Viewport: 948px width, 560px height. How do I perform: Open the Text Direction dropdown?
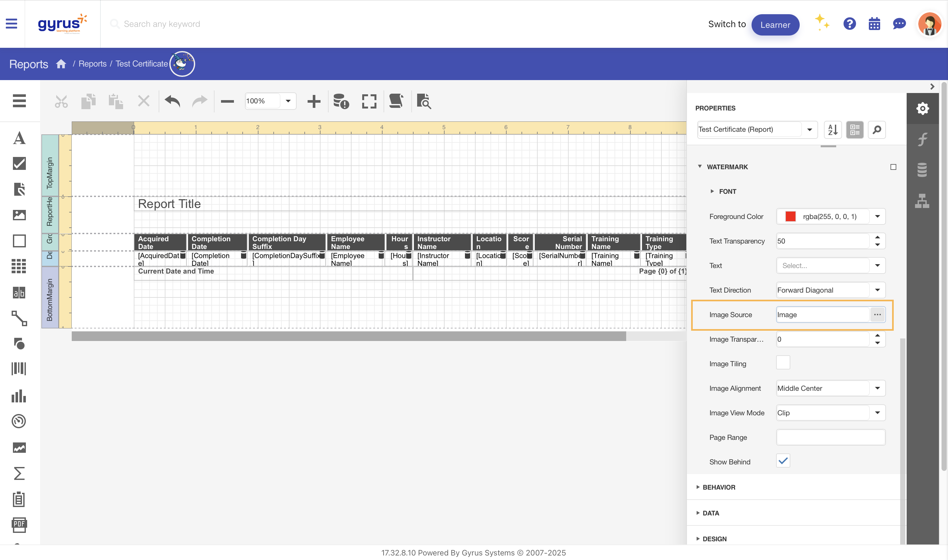[877, 290]
